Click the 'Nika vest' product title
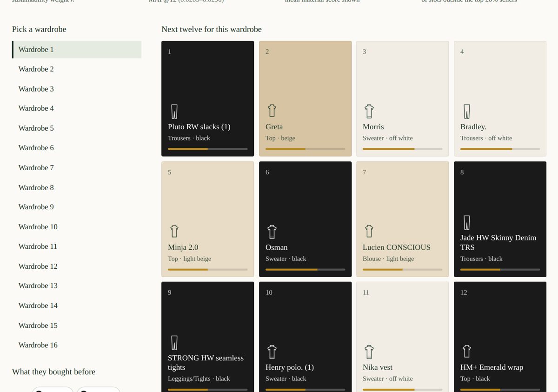This screenshot has width=558, height=392. click(377, 367)
